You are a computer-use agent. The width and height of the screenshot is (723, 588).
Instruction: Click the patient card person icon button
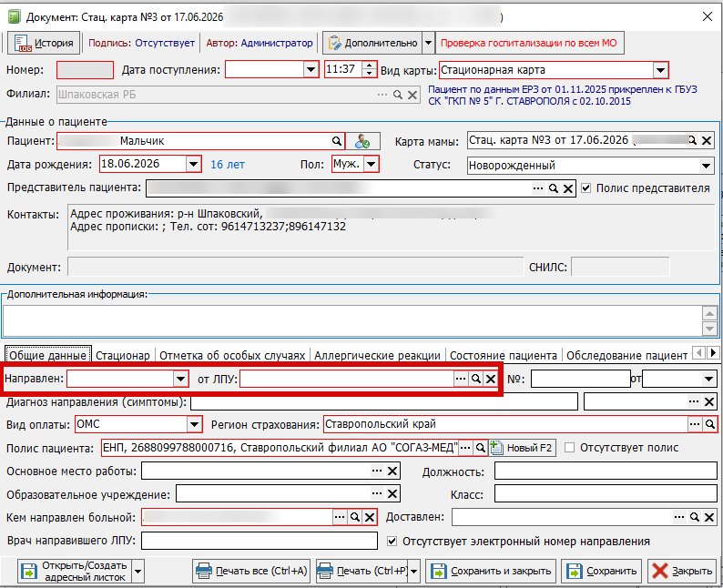click(x=363, y=141)
